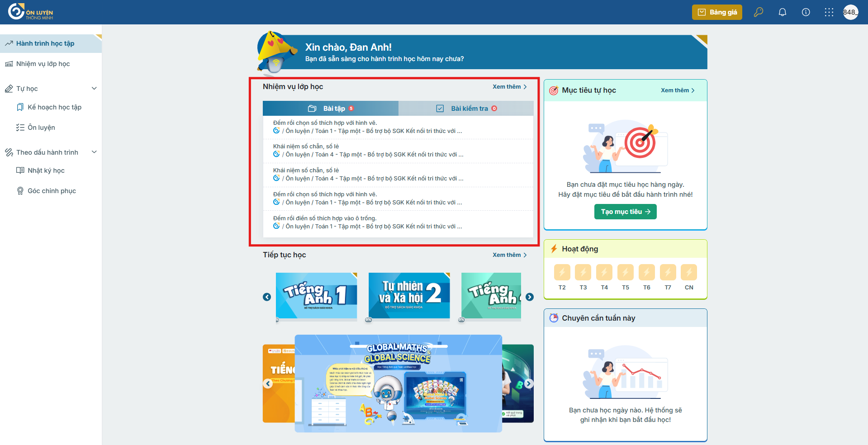
Task: Click the T2 activity lightning badge
Action: tap(562, 272)
